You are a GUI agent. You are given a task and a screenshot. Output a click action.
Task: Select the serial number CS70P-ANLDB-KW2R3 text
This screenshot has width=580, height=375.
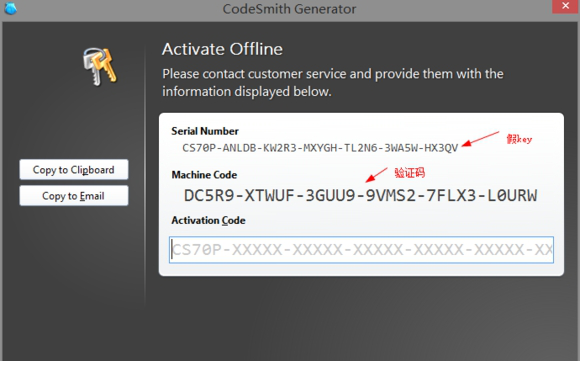[320, 148]
